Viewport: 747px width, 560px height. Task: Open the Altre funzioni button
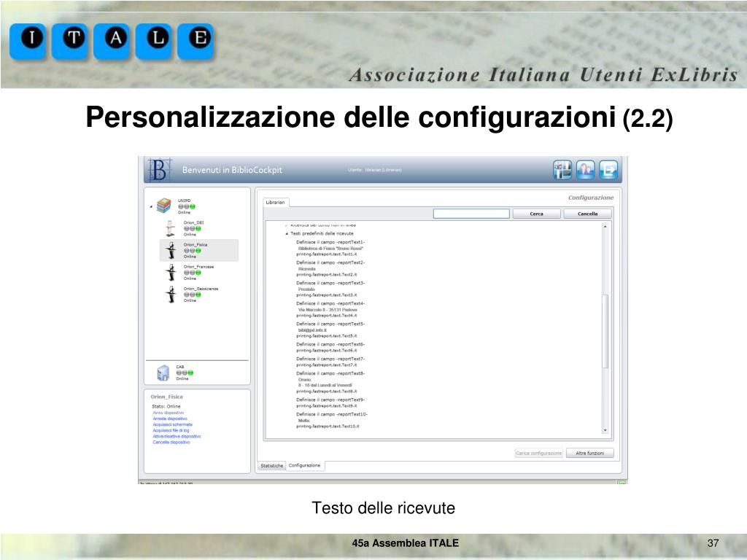[x=589, y=454]
